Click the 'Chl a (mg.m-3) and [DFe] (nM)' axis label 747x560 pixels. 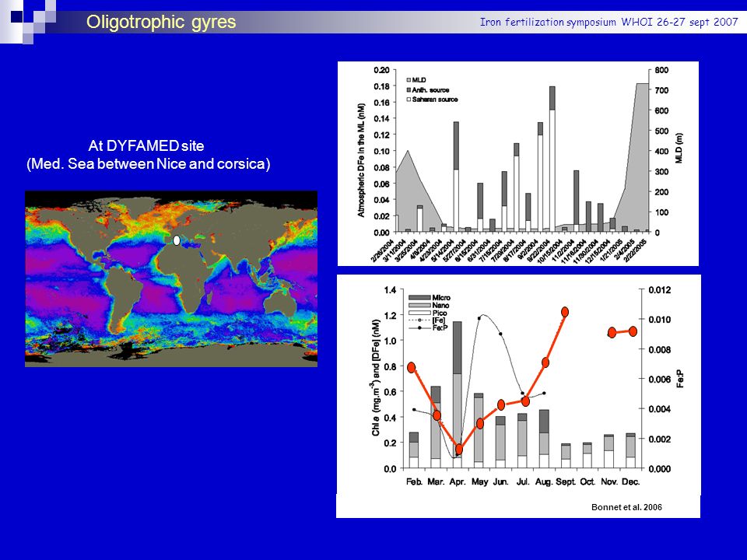pyautogui.click(x=376, y=378)
